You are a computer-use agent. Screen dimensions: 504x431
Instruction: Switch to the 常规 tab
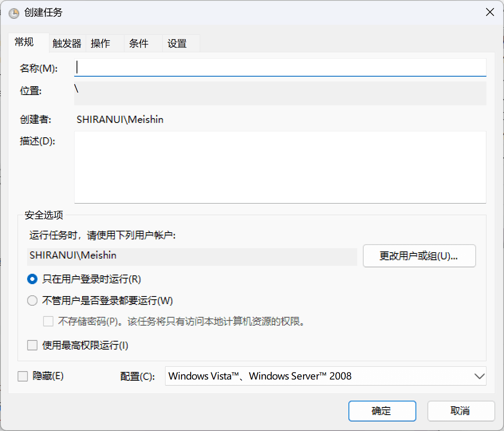(x=24, y=42)
